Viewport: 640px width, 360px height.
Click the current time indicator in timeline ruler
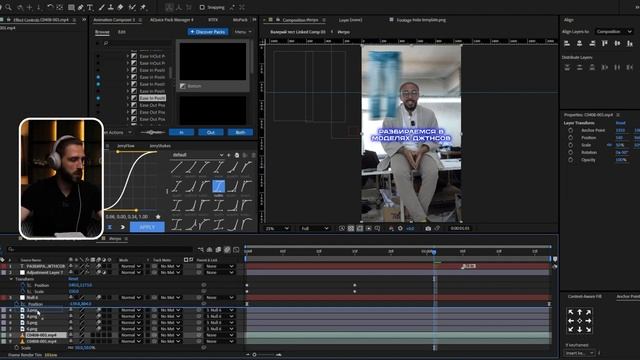point(434,252)
